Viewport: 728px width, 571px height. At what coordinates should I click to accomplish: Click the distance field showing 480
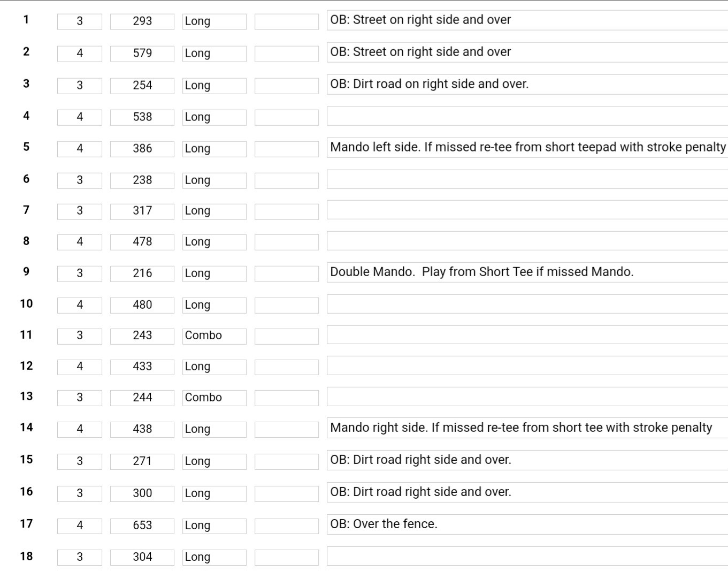pos(142,305)
